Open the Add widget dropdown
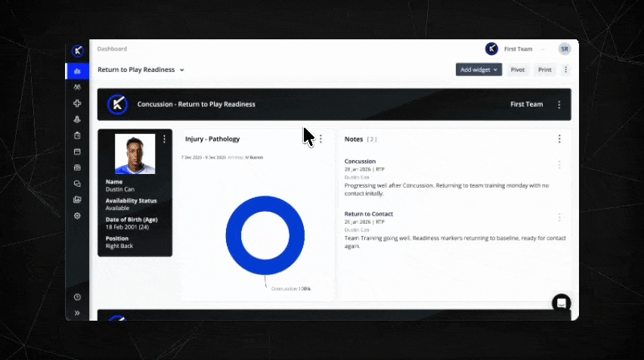644x360 pixels. (479, 70)
